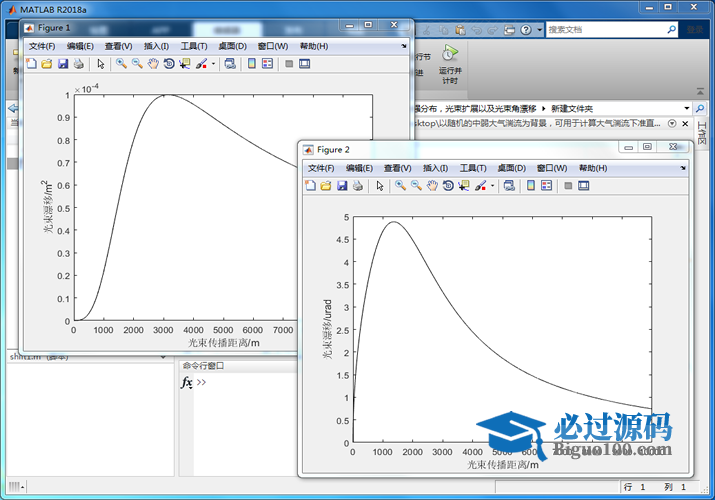The height and width of the screenshot is (500, 715).
Task: Insert Colorbar in Figure 2
Action: (x=531, y=186)
